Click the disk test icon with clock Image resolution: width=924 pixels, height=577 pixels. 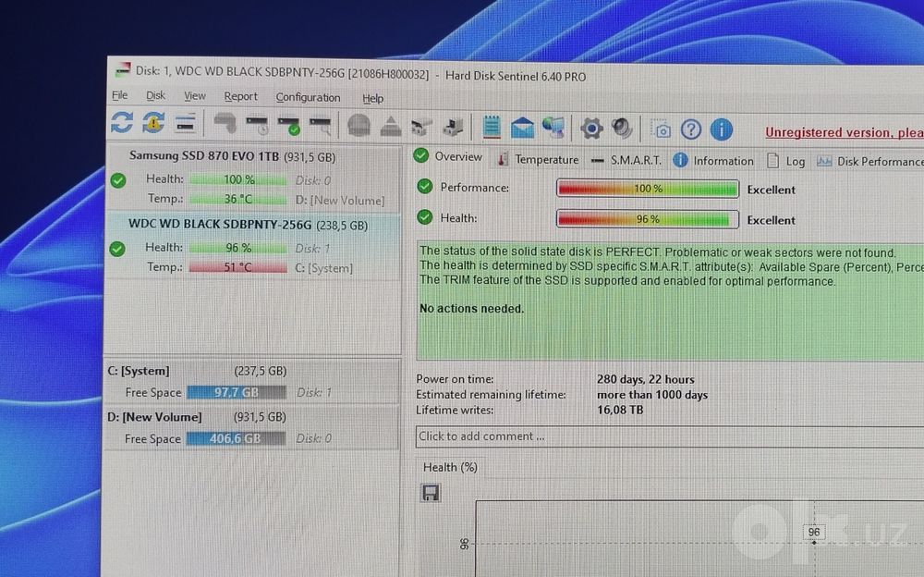[257, 125]
